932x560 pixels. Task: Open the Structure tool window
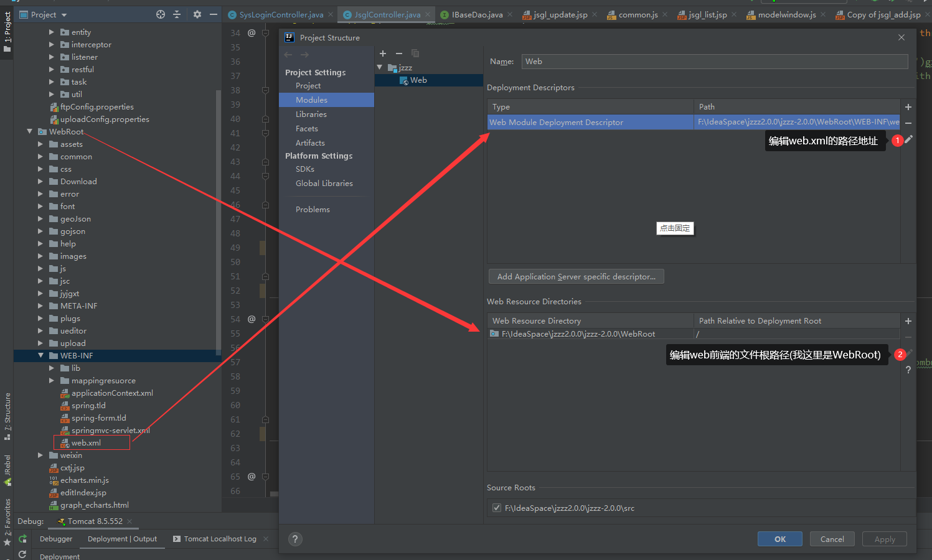[x=7, y=416]
